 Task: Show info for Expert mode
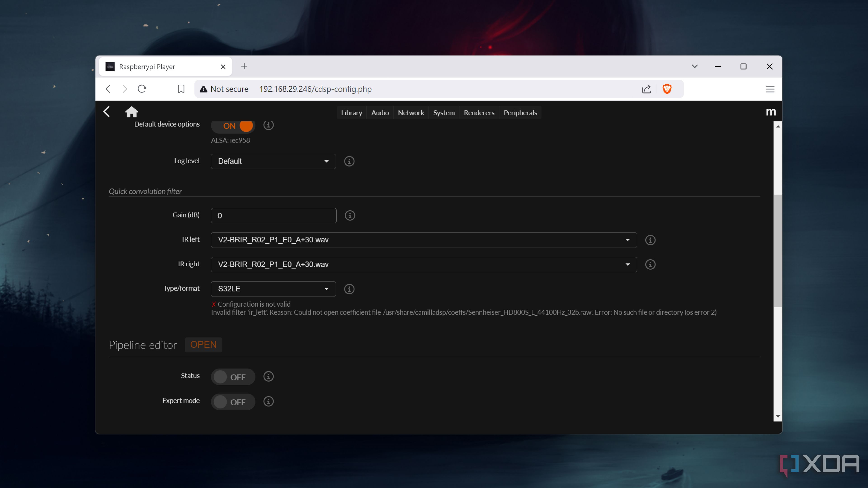[269, 401]
